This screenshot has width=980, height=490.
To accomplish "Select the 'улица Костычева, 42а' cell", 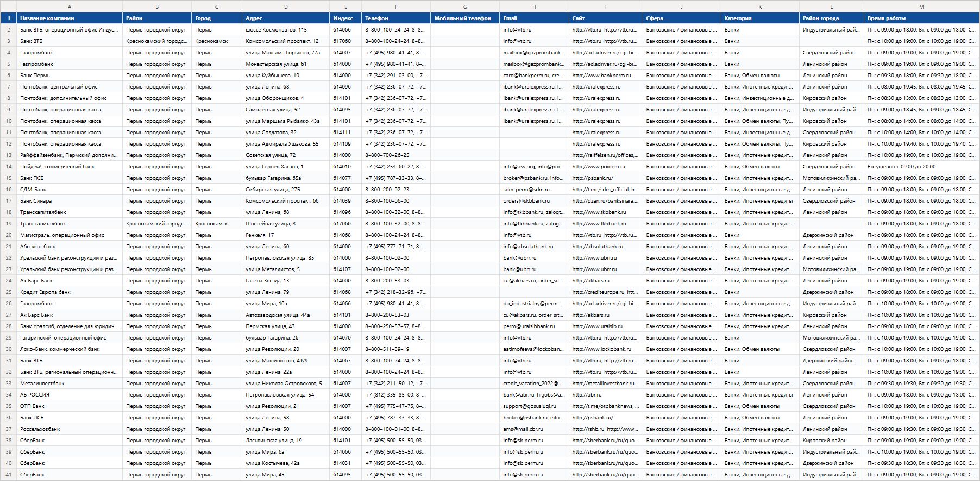I will pyautogui.click(x=286, y=463).
